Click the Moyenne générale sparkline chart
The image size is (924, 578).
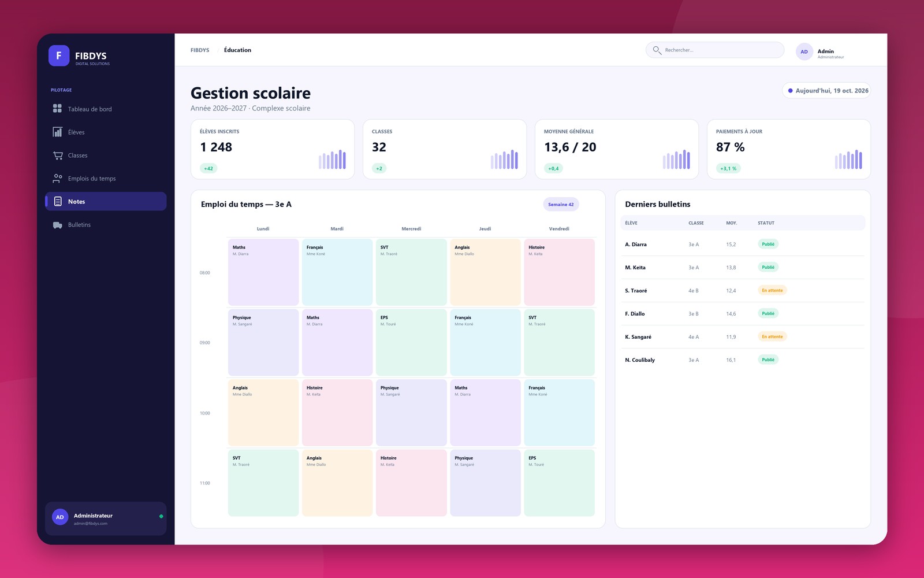(x=676, y=159)
